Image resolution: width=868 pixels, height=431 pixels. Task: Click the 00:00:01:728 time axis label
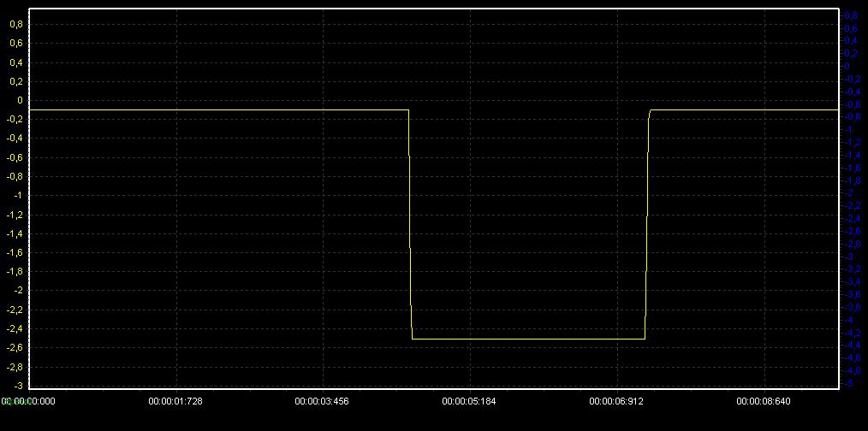pos(177,400)
